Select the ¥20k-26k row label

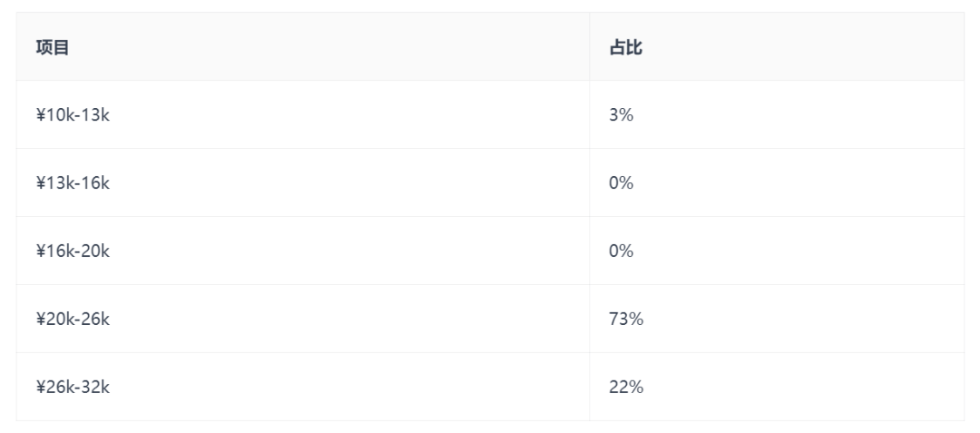point(73,320)
